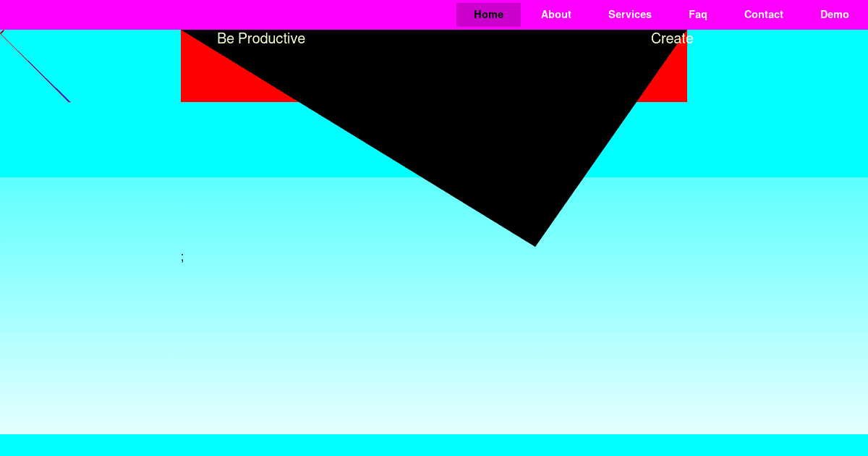The height and width of the screenshot is (456, 868).
Task: Click the small red arc at top left
Action: 3,33
